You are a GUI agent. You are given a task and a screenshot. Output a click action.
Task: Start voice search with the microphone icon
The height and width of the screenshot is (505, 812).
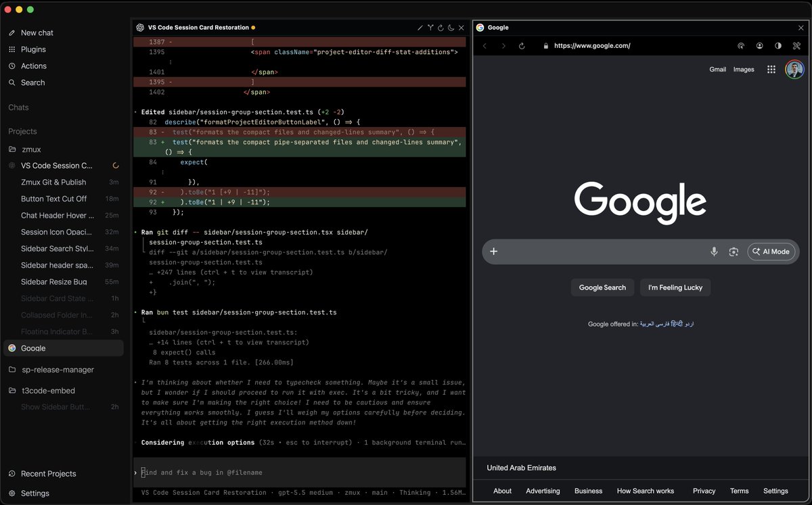[x=714, y=251]
